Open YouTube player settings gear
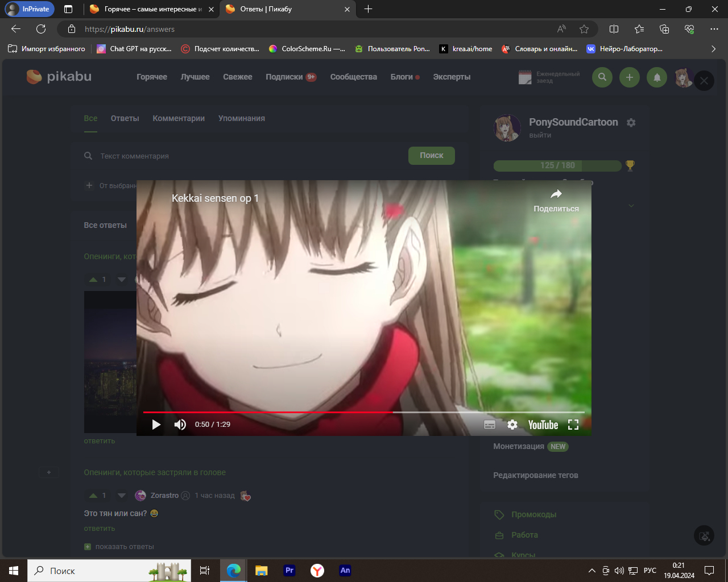This screenshot has height=582, width=728. click(512, 425)
